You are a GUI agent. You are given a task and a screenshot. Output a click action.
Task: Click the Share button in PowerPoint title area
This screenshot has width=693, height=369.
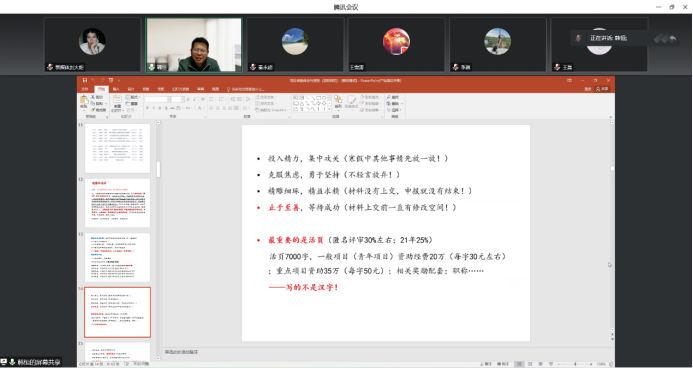602,89
